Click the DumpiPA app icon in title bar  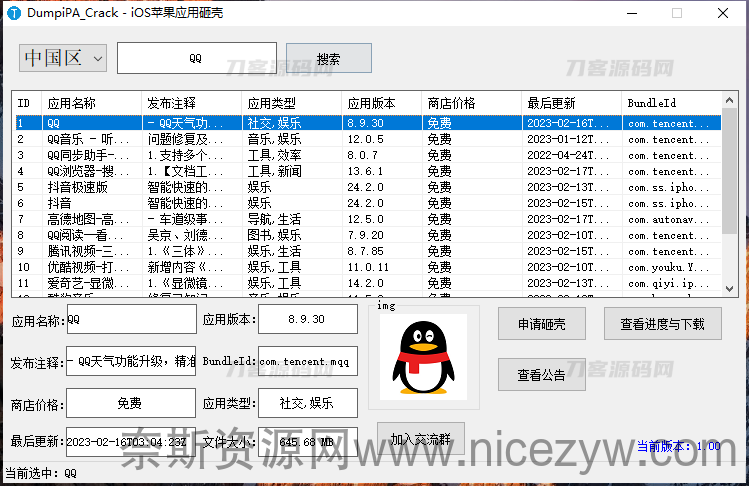pos(14,13)
